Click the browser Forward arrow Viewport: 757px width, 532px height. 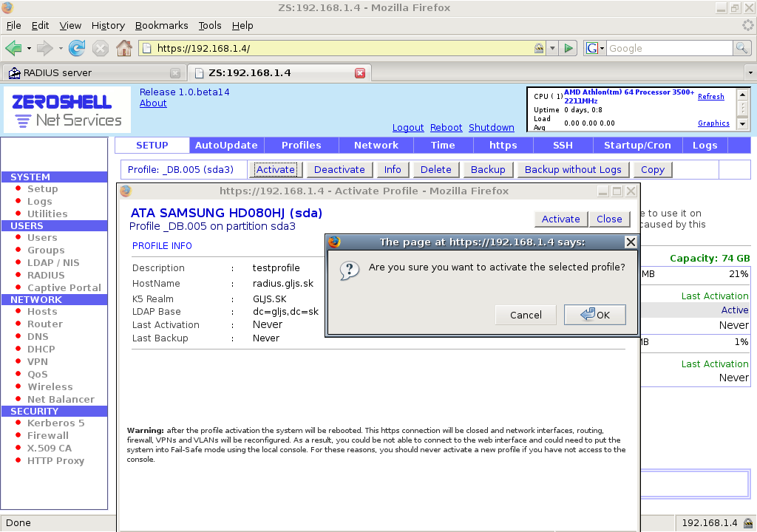(45, 48)
